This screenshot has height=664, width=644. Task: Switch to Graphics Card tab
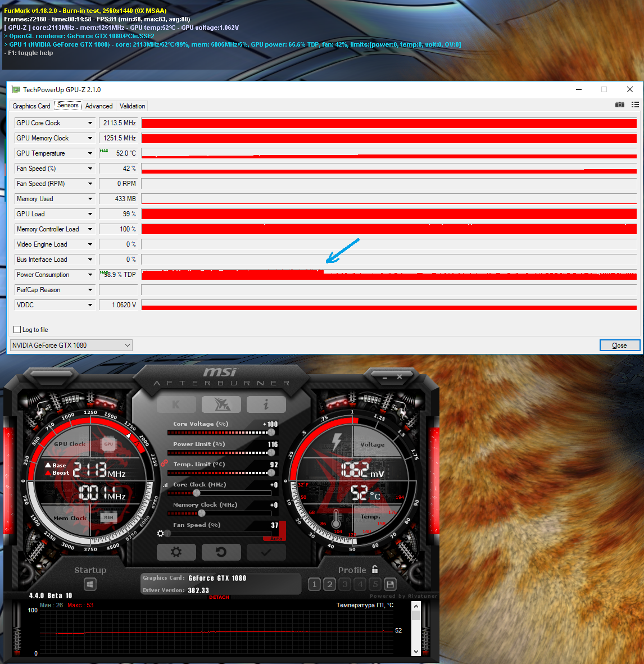[31, 106]
